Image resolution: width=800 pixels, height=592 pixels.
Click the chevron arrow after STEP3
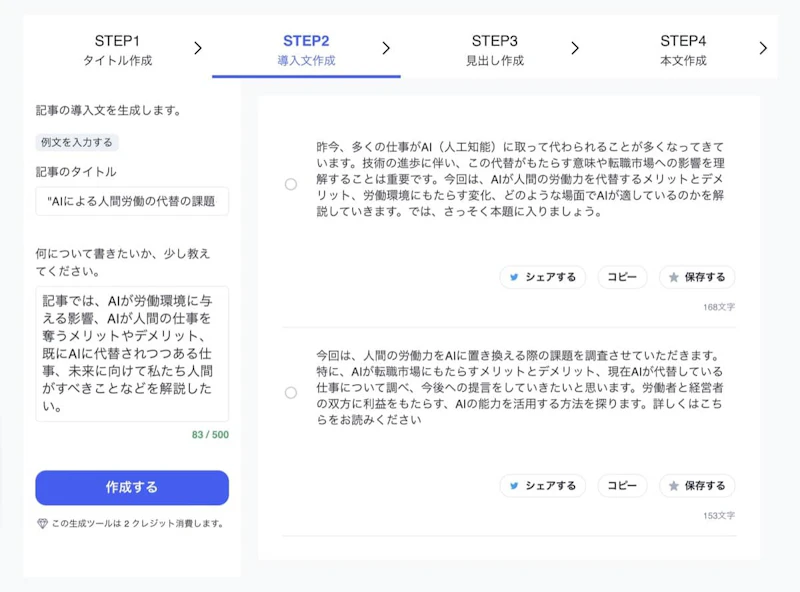[575, 48]
